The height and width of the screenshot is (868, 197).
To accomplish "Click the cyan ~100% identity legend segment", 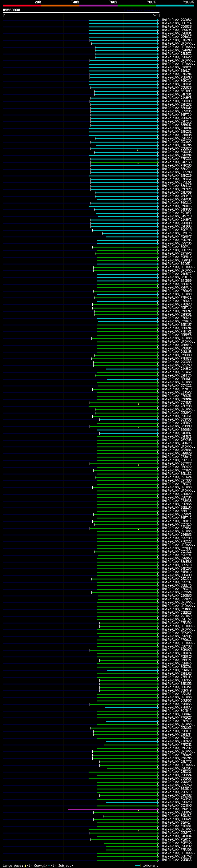I will (x=175, y=6).
